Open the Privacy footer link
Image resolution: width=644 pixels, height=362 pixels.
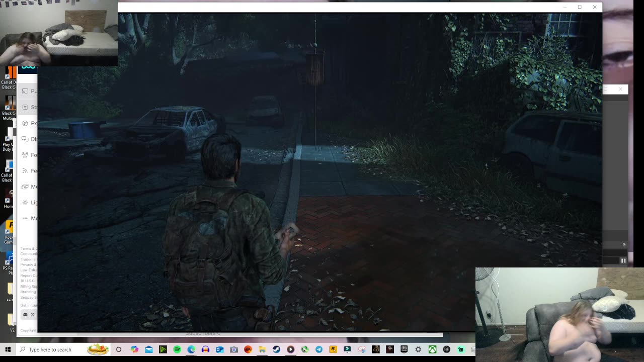click(x=28, y=264)
